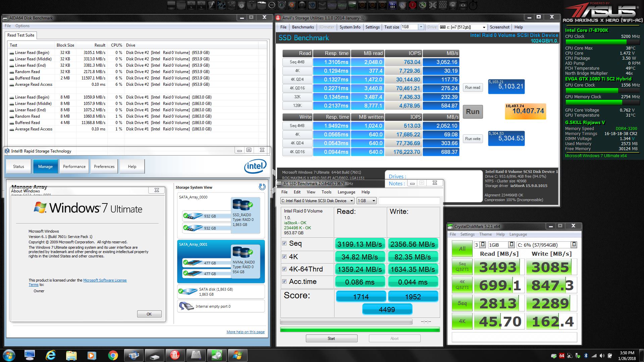
Task: Click the AIDA64 tray icon labeled 64
Action: pos(561,356)
